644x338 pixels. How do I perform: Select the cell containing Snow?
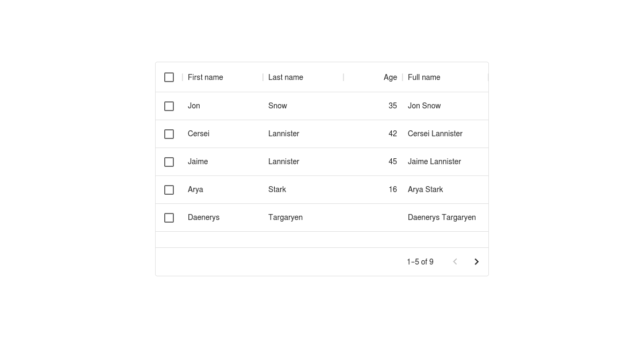(x=277, y=106)
